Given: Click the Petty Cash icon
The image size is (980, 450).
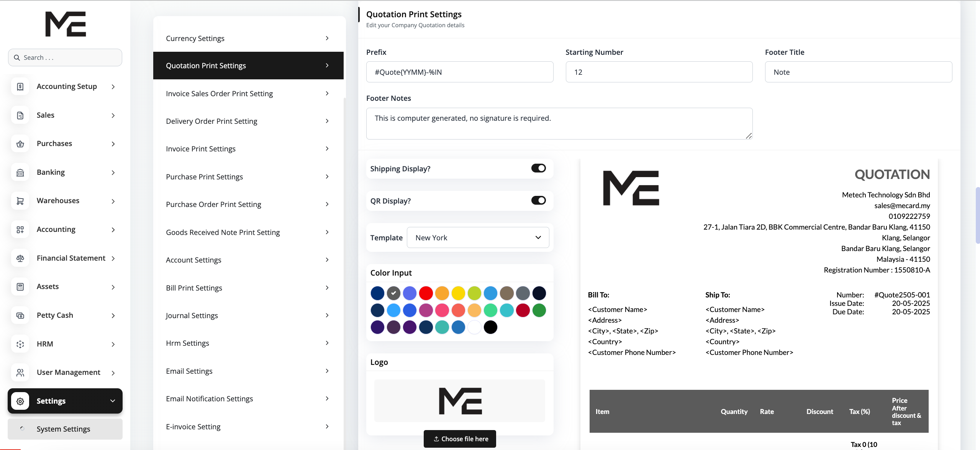Looking at the screenshot, I should pos(20,315).
